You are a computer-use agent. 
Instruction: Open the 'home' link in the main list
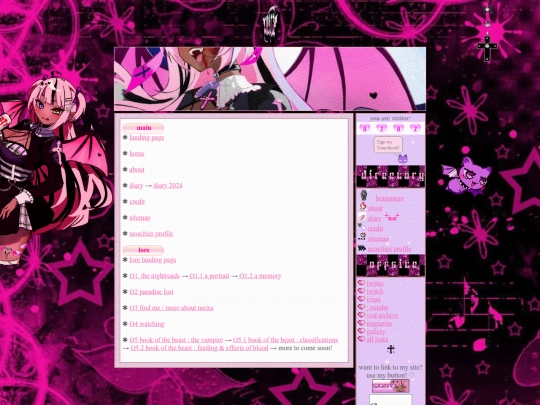click(x=137, y=154)
